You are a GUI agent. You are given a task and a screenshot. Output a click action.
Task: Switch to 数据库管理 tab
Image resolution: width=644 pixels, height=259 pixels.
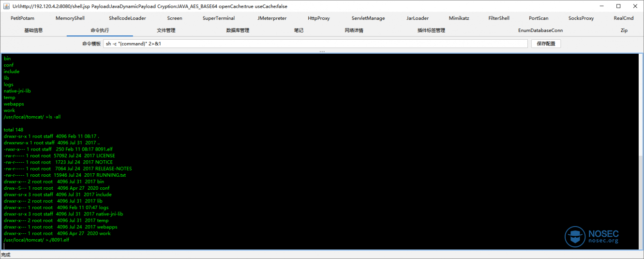pyautogui.click(x=238, y=30)
